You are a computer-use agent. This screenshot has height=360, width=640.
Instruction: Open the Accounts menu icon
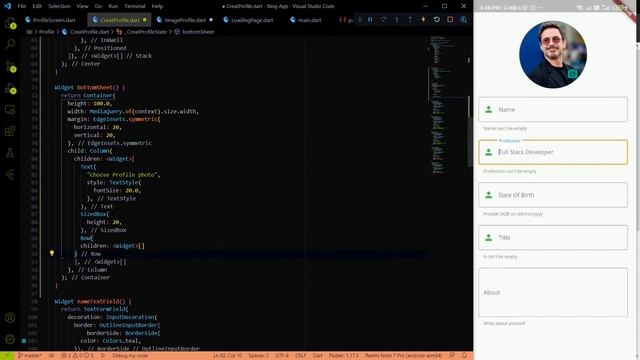click(10, 318)
